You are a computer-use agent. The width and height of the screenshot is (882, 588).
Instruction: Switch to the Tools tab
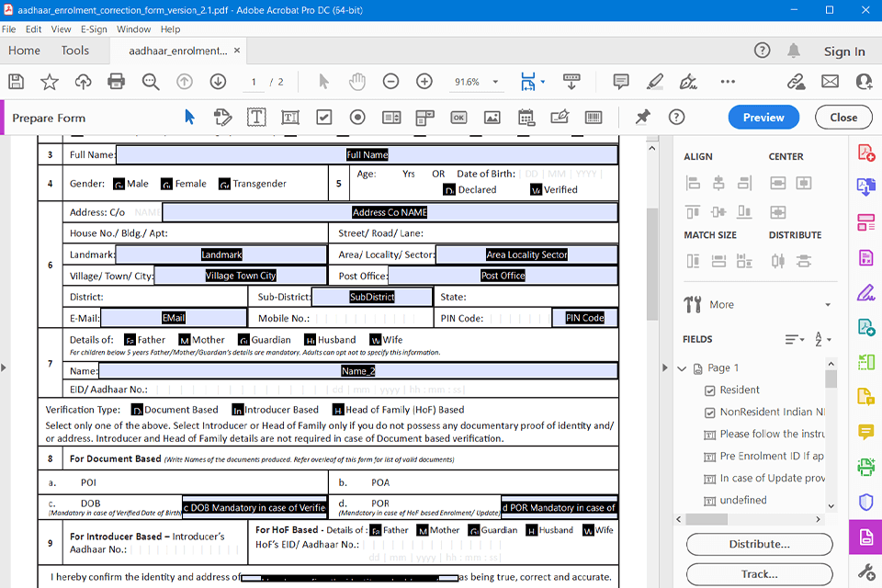coord(75,51)
